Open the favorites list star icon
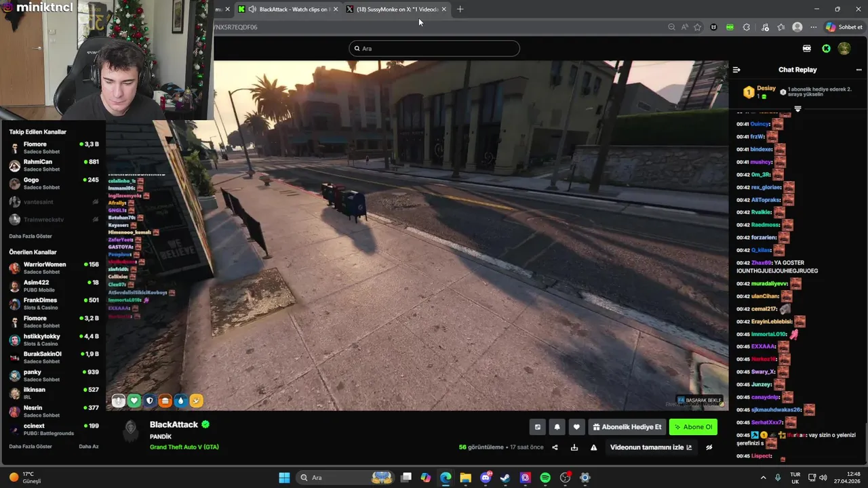Image resolution: width=868 pixels, height=488 pixels. tap(781, 27)
